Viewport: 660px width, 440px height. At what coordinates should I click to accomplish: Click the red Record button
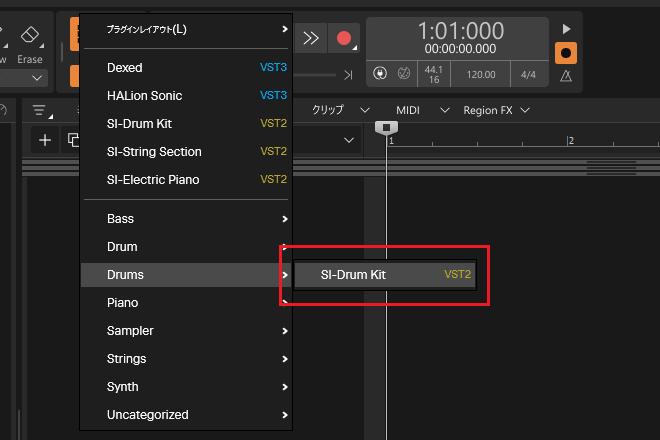(344, 38)
